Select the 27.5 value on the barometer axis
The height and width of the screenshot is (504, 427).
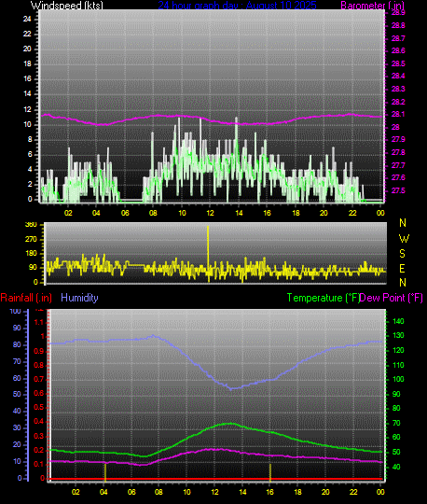[x=398, y=190]
